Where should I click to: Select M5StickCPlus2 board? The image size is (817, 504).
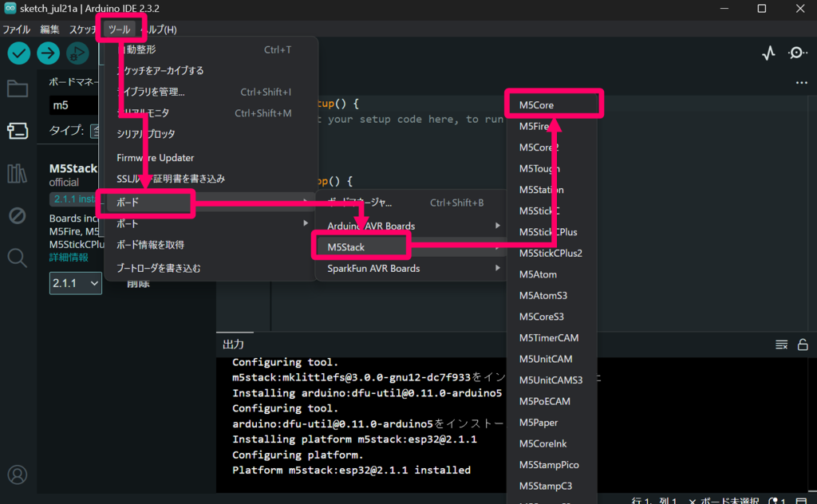(x=552, y=254)
